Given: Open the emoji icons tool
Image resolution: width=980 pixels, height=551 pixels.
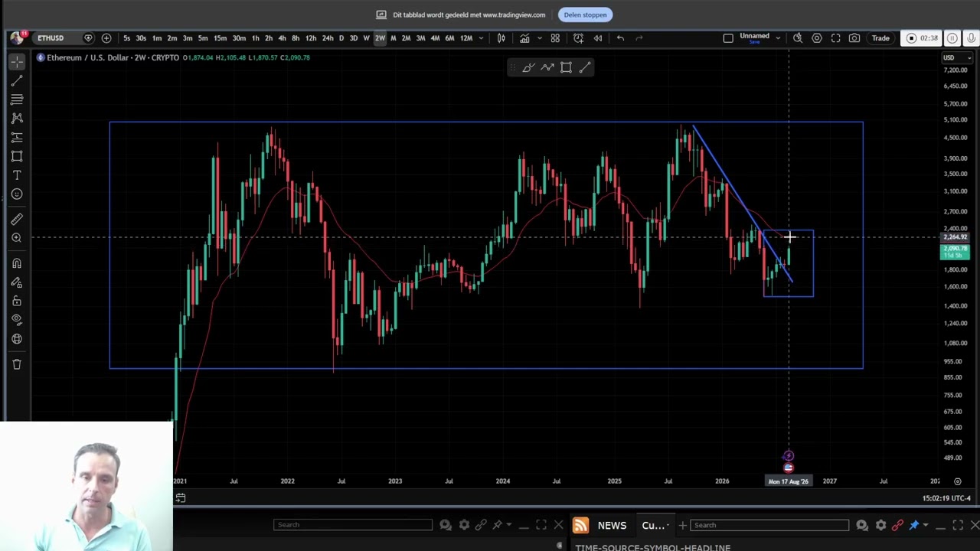Looking at the screenshot, I should [17, 194].
